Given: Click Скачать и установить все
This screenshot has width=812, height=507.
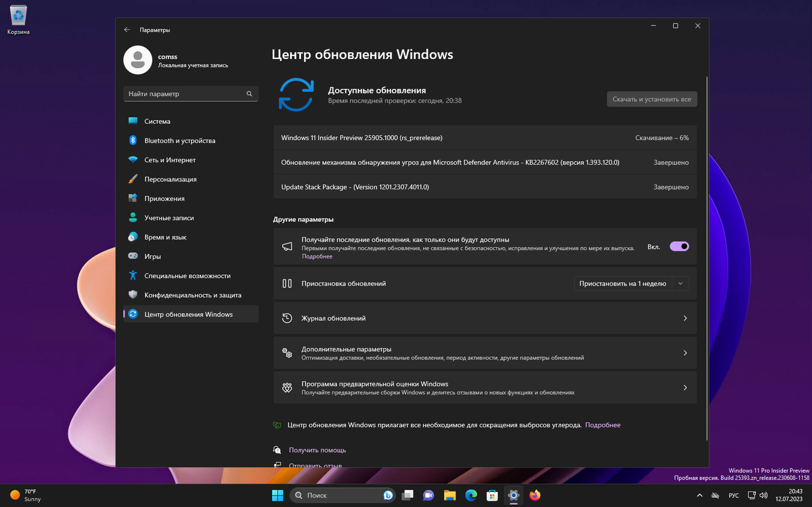Looking at the screenshot, I should tap(652, 99).
